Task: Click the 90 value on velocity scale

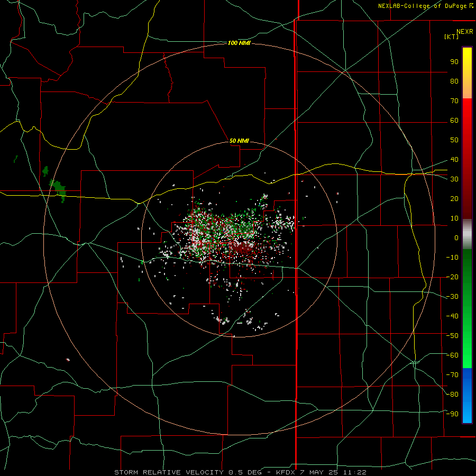Action: [454, 62]
